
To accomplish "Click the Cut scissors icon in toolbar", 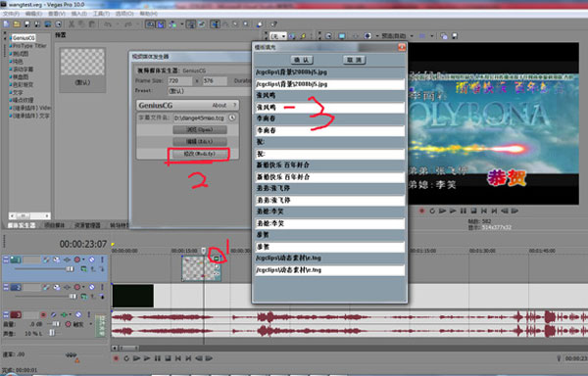I will coord(72,24).
